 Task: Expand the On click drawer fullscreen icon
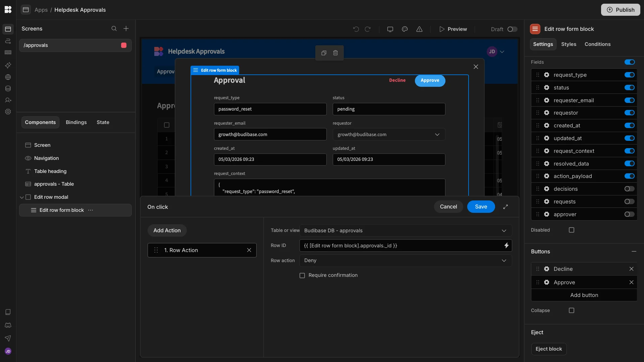[505, 207]
